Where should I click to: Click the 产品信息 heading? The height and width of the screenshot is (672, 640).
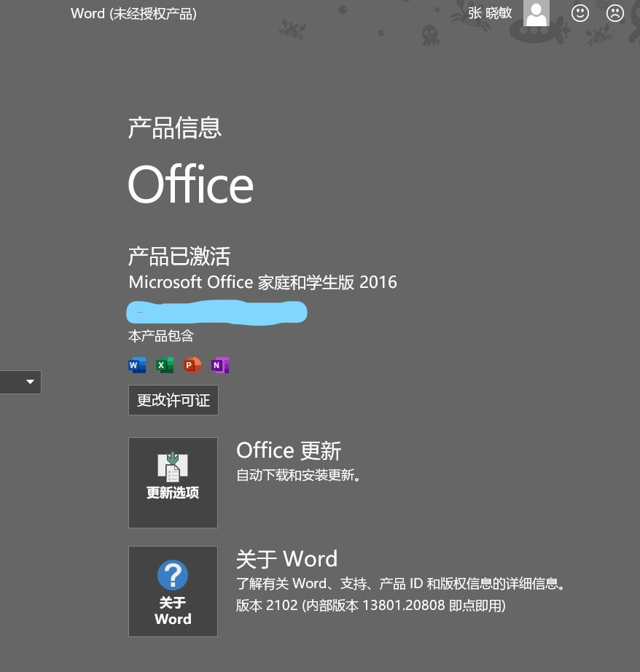[174, 128]
